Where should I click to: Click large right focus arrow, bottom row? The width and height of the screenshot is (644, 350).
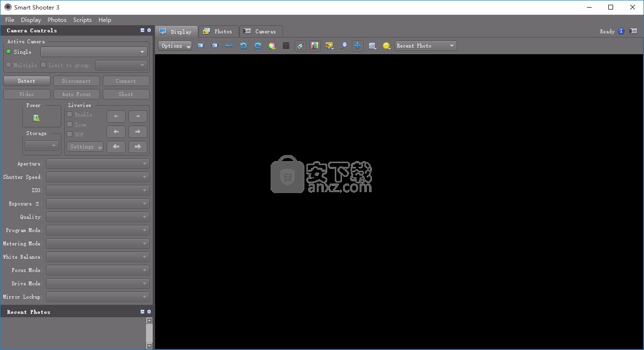coord(138,147)
